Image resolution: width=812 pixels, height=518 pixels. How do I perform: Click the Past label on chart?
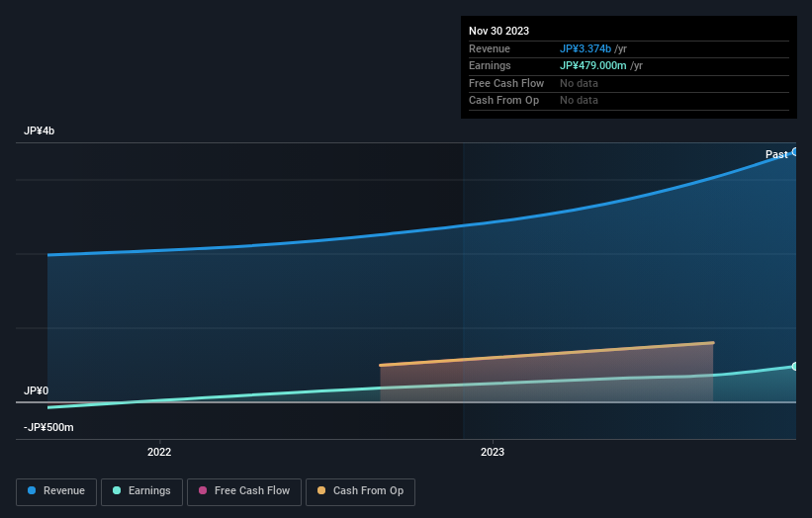pos(776,154)
